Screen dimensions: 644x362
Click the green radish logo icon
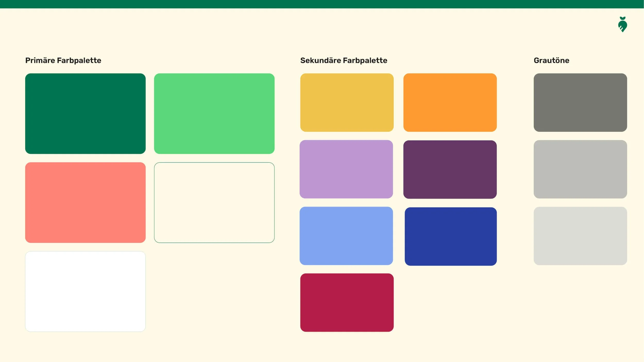622,24
